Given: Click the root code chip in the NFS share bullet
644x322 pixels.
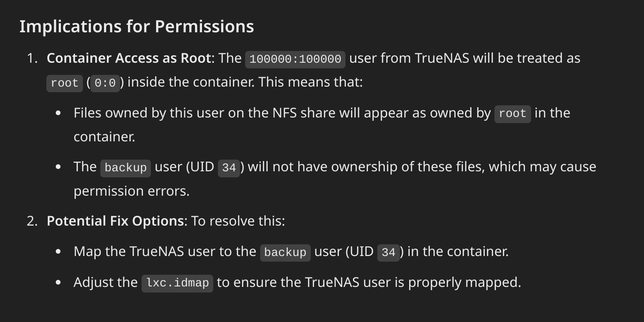Looking at the screenshot, I should pyautogui.click(x=513, y=114).
